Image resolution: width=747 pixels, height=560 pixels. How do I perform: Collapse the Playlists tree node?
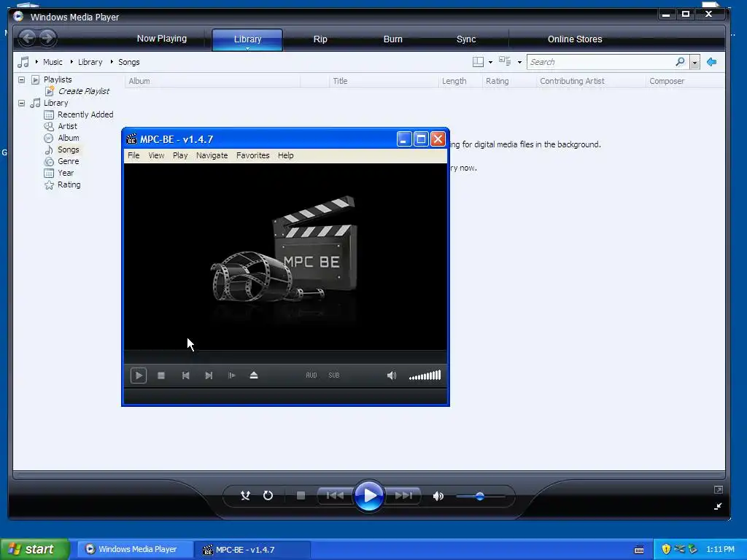pos(21,79)
